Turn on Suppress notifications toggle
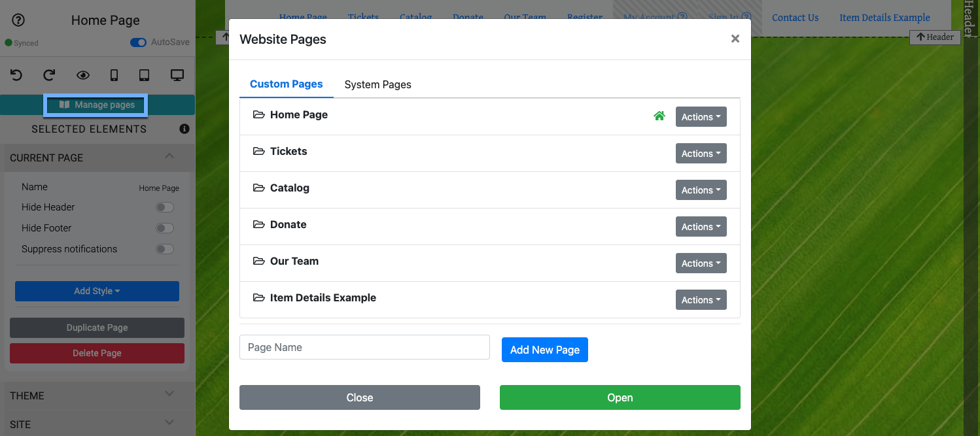This screenshot has width=980, height=436. tap(164, 249)
